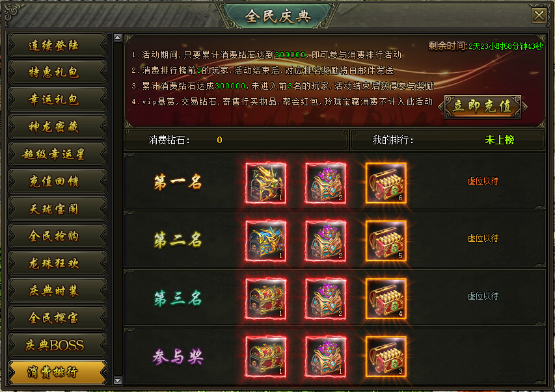
Task: Click first place golden dragon chest icon
Action: point(266,183)
